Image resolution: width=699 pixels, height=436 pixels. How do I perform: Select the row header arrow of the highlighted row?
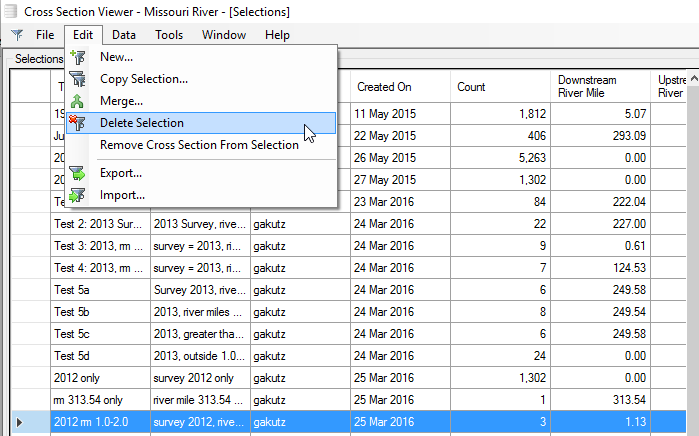(x=21, y=421)
